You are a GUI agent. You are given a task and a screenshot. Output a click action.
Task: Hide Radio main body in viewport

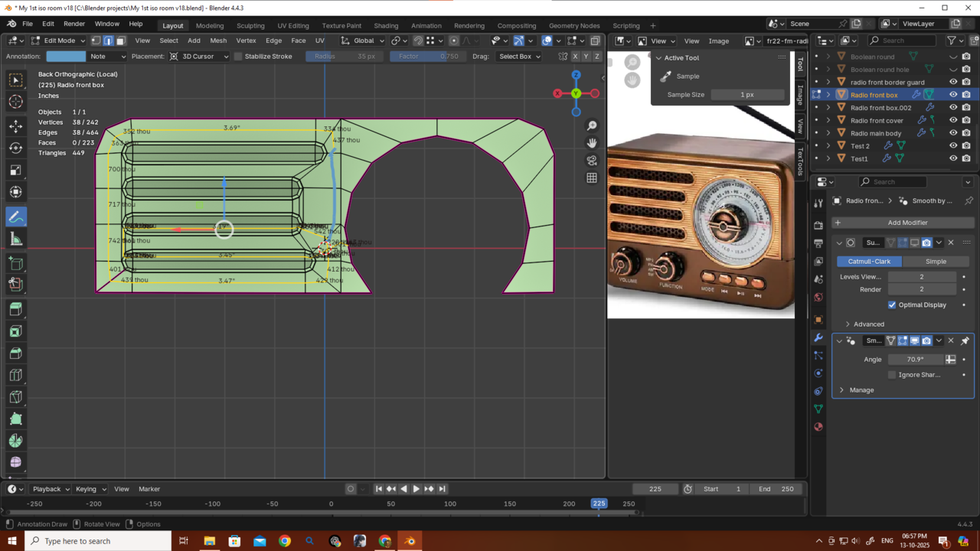[953, 133]
